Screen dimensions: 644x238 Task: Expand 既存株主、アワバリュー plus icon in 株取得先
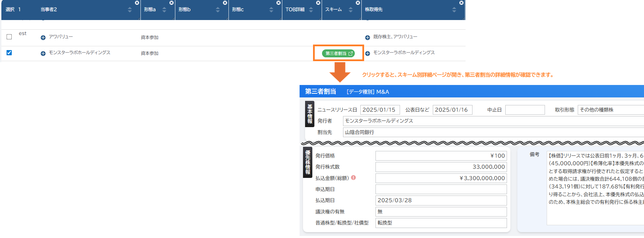coord(368,38)
